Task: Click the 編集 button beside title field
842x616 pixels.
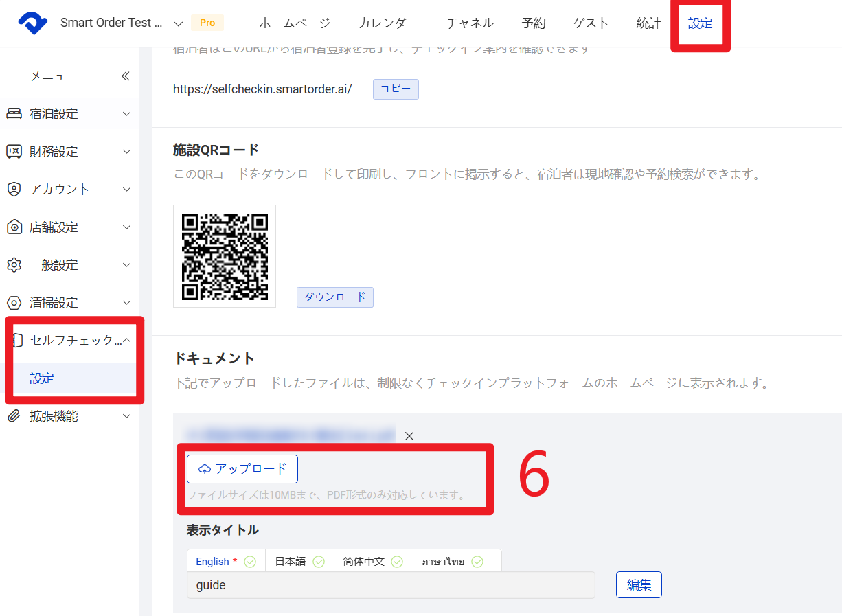Action: [639, 585]
